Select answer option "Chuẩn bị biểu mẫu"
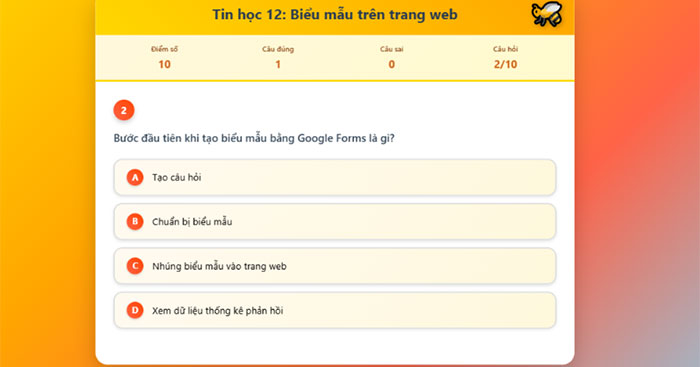 tap(334, 221)
